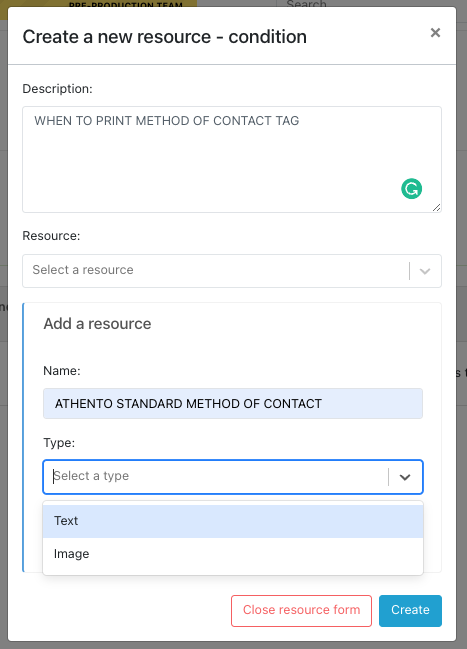Screen dimensions: 467x649
Task: Click the description textarea resize handle
Action: click(x=436, y=207)
